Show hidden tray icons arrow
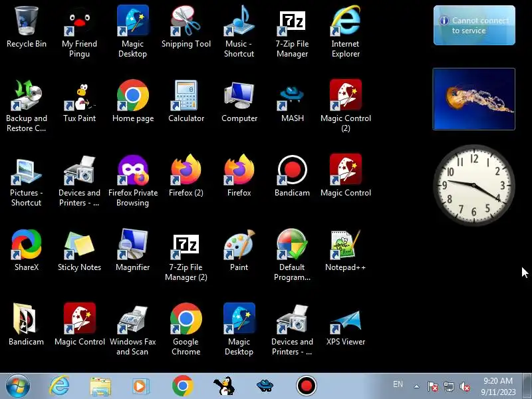This screenshot has height=399, width=532. click(417, 386)
